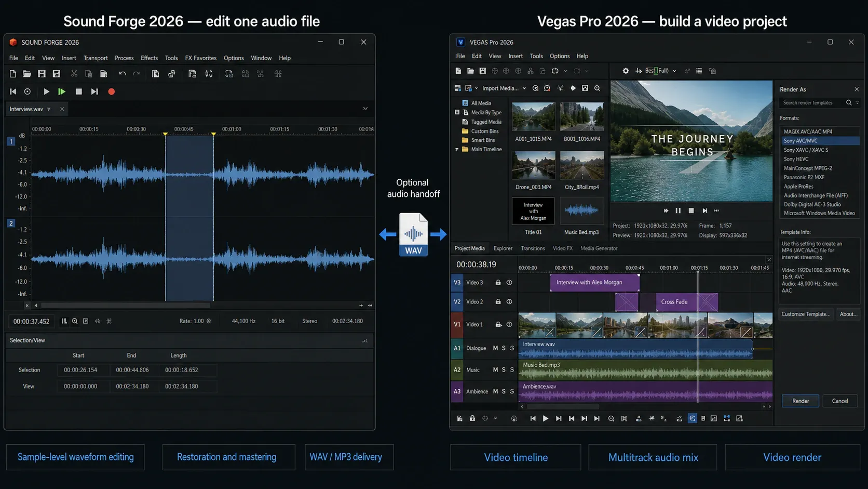Mute the Music track A2
Screen dimensions: 868x489
pyautogui.click(x=495, y=370)
